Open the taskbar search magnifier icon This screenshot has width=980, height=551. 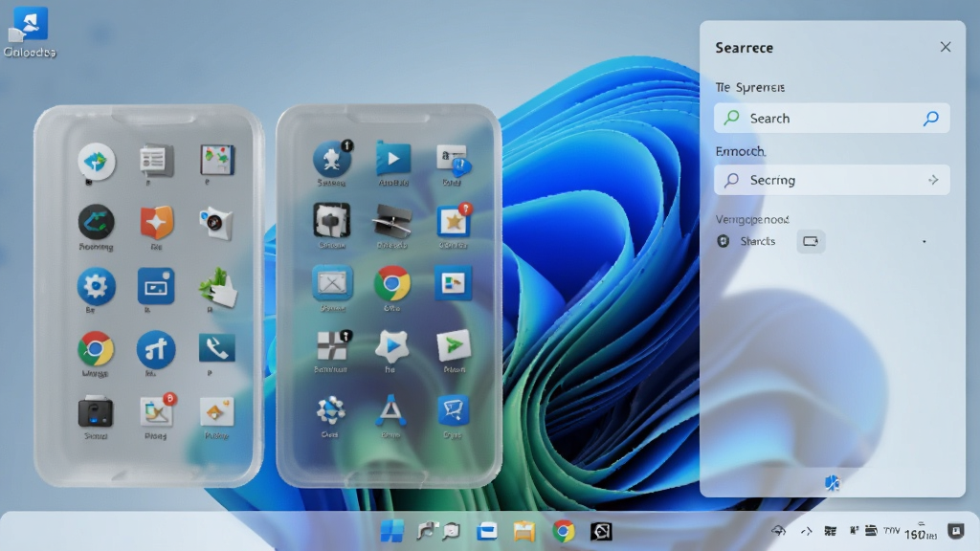[451, 531]
